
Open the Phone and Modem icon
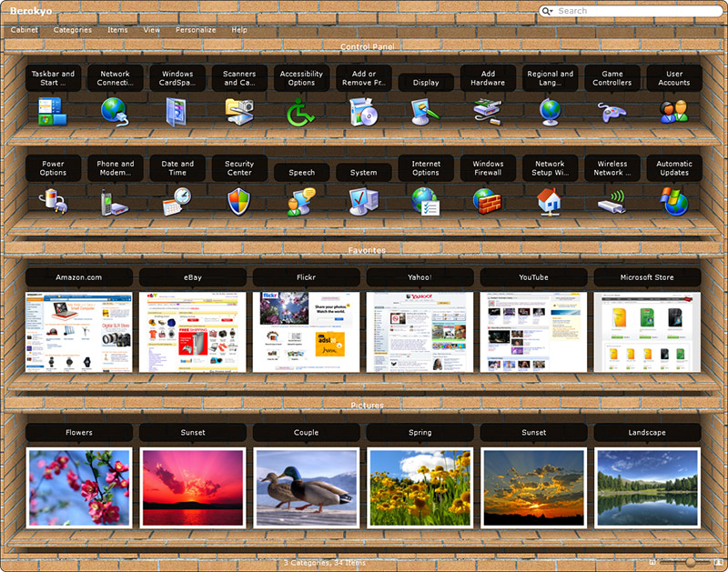tap(115, 202)
